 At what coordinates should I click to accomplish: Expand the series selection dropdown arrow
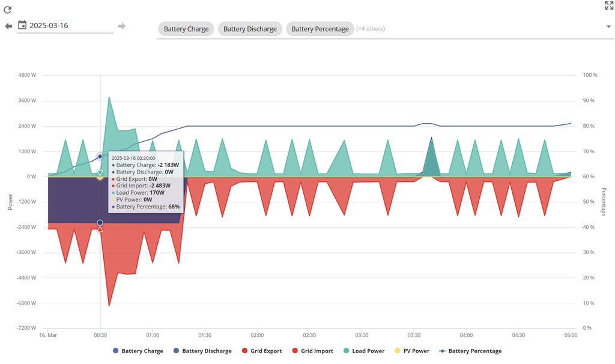click(x=608, y=27)
